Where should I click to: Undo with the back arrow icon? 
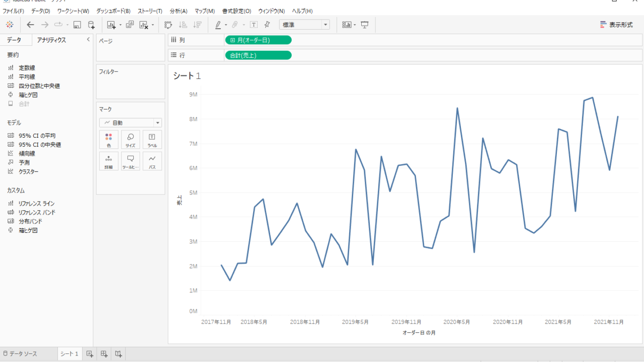tap(30, 25)
